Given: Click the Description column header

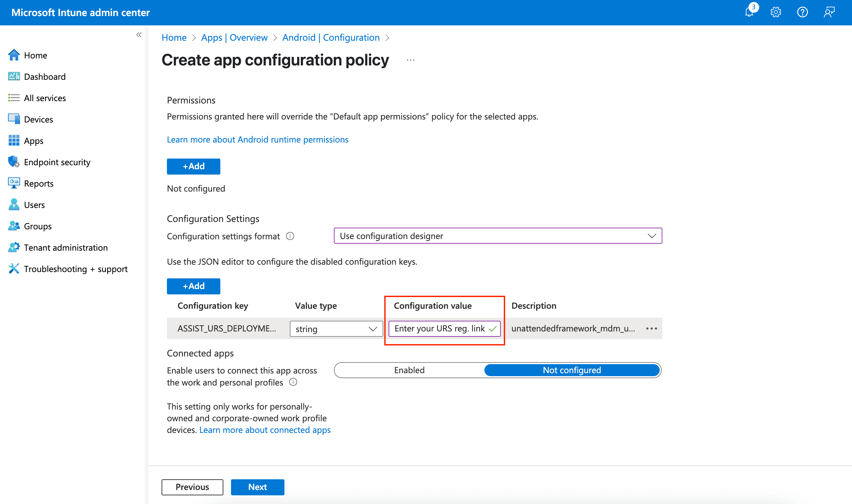Looking at the screenshot, I should (x=534, y=306).
